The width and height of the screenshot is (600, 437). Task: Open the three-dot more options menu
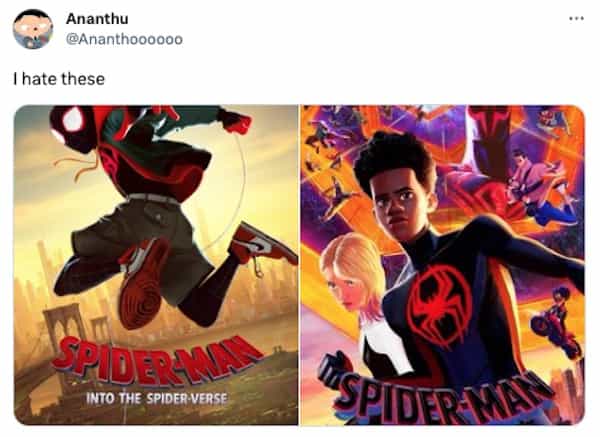(576, 18)
